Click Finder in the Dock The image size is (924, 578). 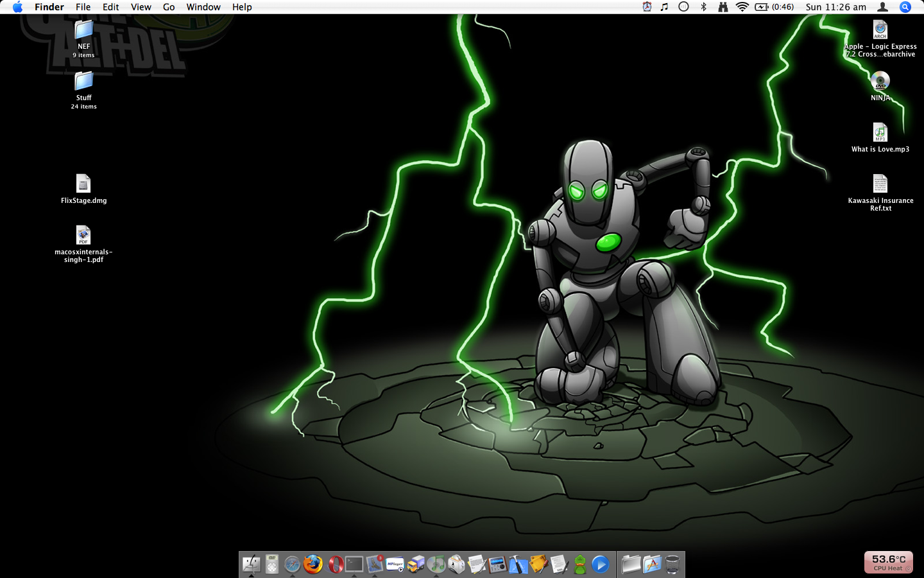(x=252, y=565)
